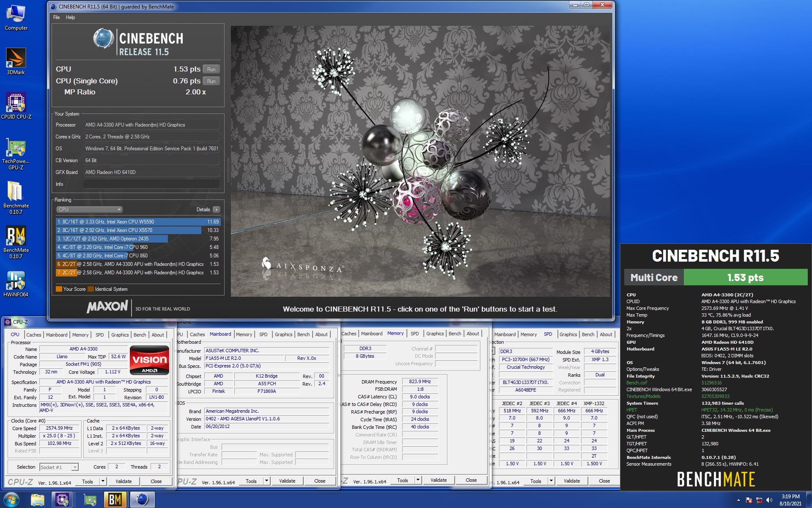The height and width of the screenshot is (508, 812).
Task: Launch BenchMate 0.10.7 BM shortcut
Action: (16, 242)
